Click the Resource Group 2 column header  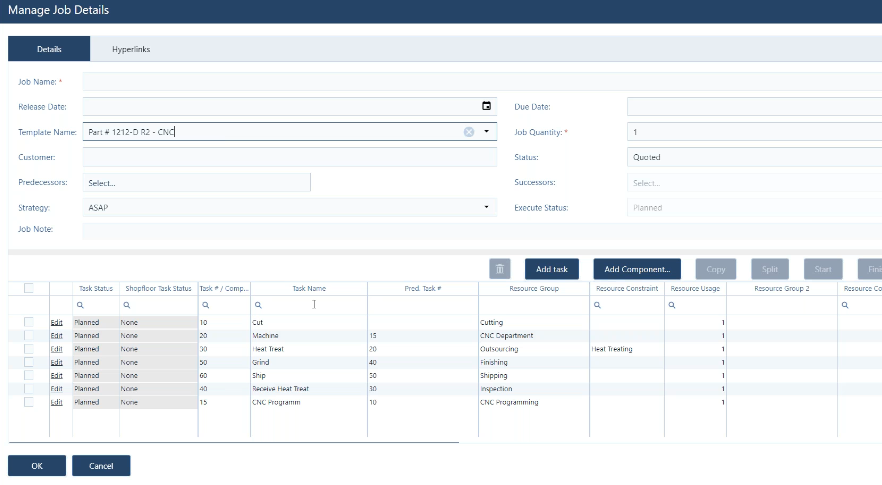click(781, 288)
